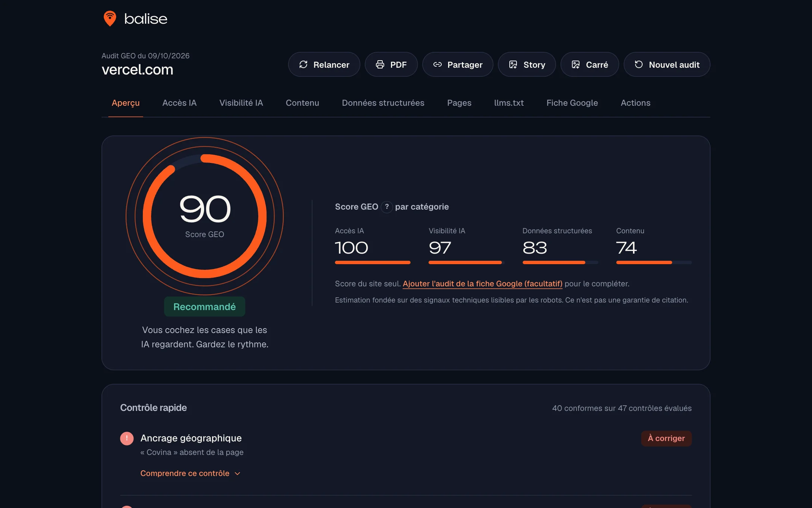
Task: Click the PDF printer icon
Action: (x=380, y=65)
